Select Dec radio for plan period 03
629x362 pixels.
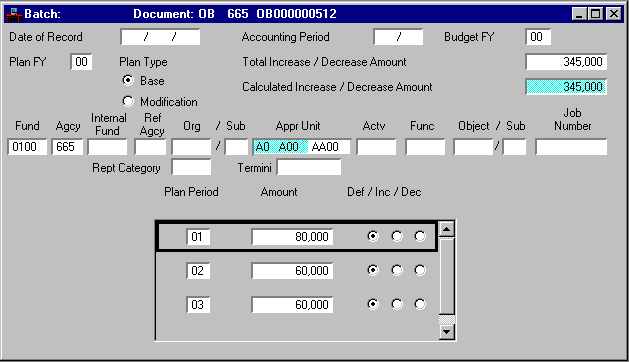[420, 304]
